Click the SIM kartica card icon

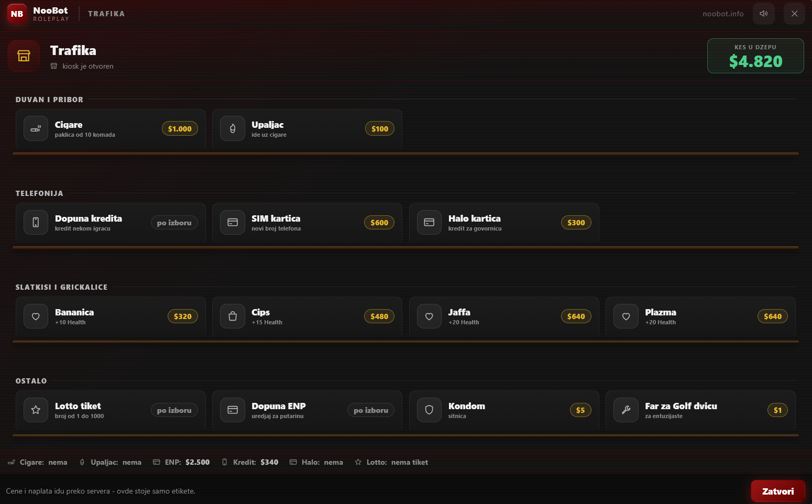click(233, 222)
